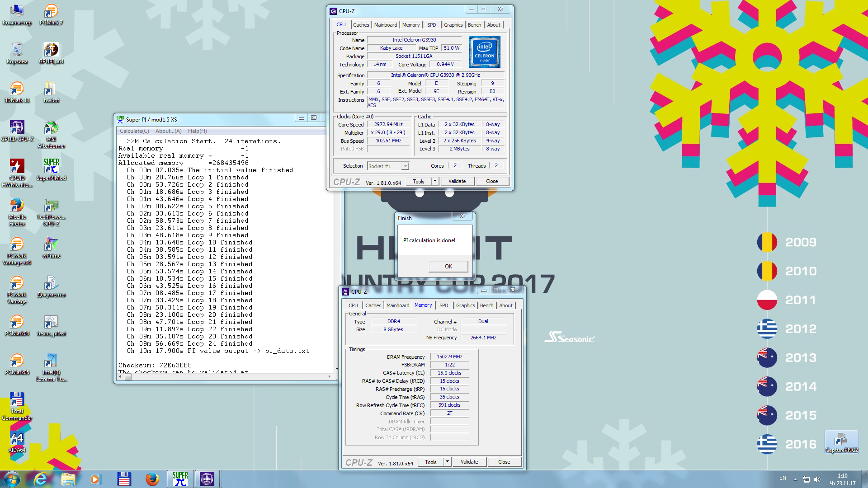Switch to Super PI taskbar button
Viewport: 868px width, 488px height.
[x=180, y=479]
